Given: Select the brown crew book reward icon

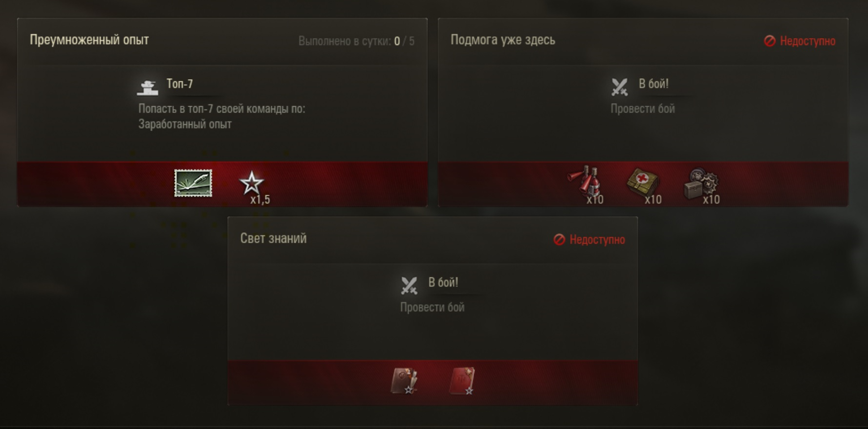Looking at the screenshot, I should 405,381.
